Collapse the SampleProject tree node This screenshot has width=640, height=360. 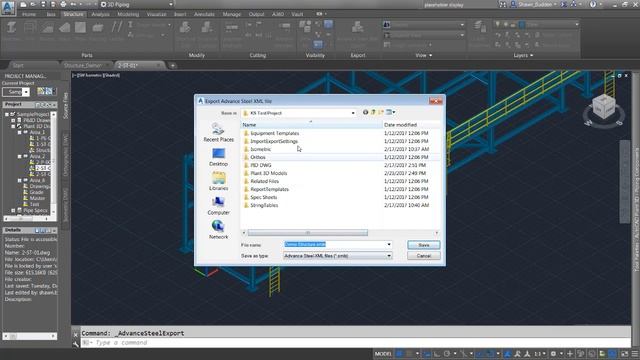(7, 114)
